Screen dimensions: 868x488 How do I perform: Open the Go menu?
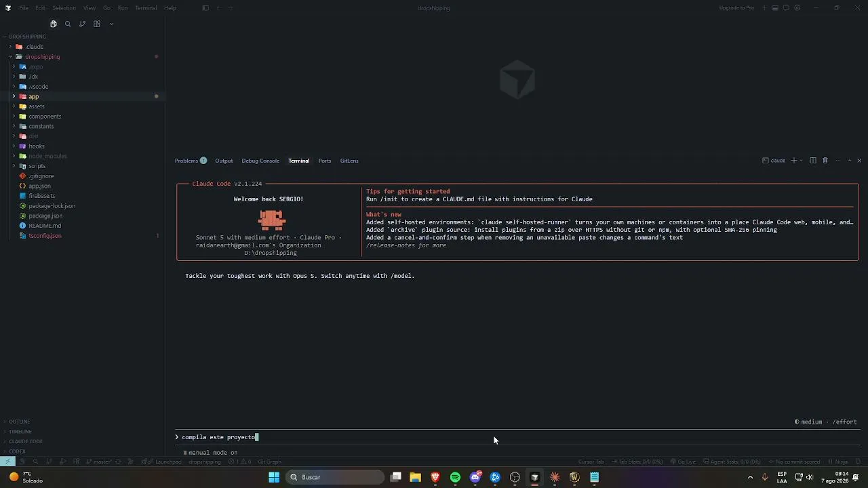tap(106, 8)
